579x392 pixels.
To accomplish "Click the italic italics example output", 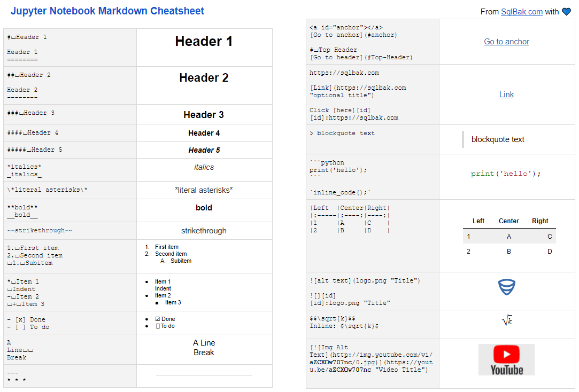I will click(204, 168).
